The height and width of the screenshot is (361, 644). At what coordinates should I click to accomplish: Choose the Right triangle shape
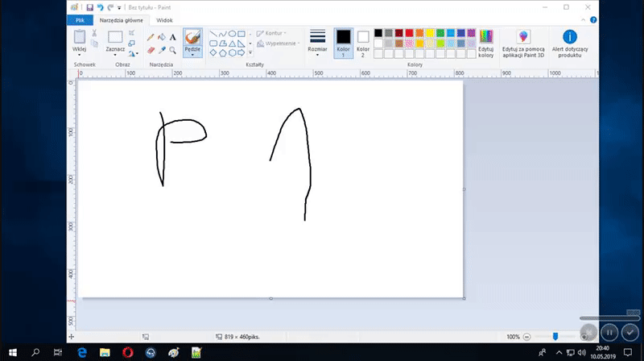pos(242,44)
